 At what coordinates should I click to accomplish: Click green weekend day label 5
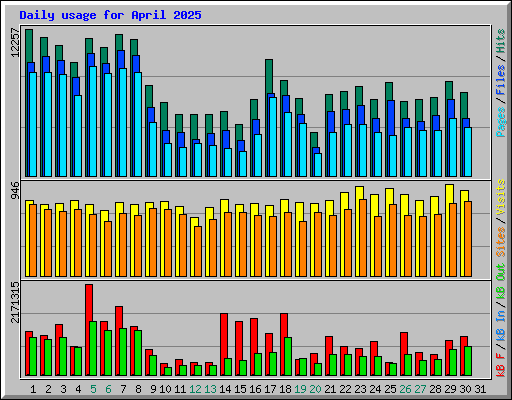(x=93, y=389)
